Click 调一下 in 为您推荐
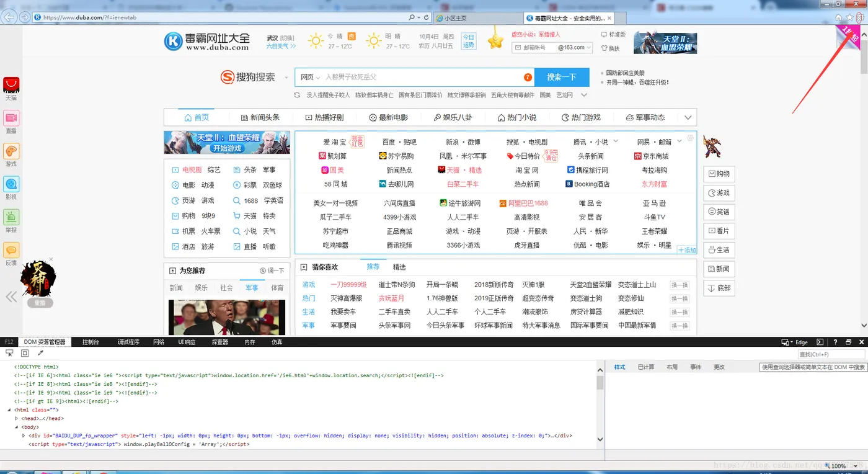 [x=272, y=271]
